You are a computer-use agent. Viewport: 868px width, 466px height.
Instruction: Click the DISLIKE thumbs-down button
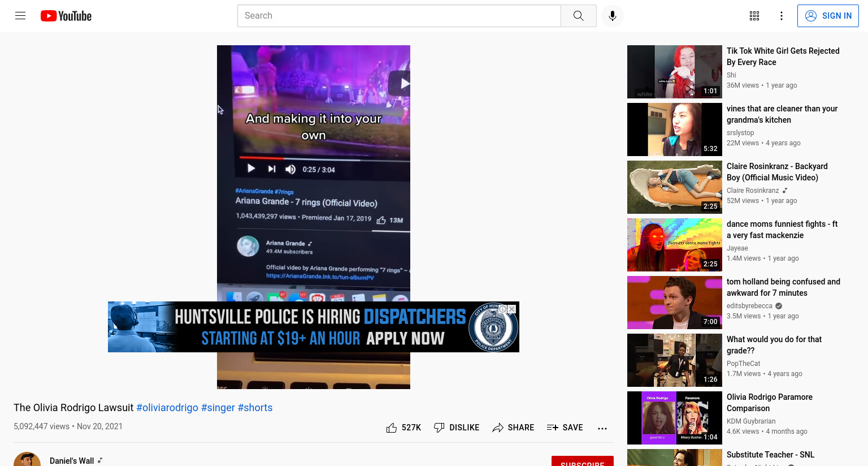click(457, 428)
